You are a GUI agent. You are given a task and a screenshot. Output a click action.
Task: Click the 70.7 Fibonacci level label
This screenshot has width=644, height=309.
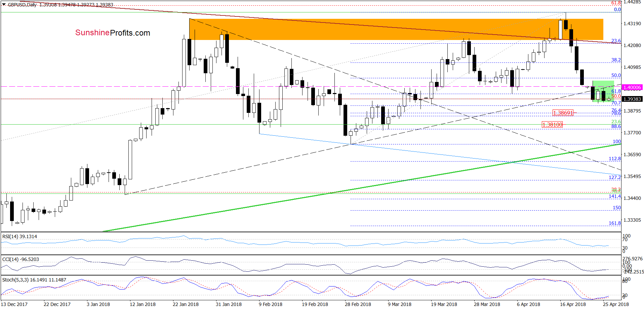pos(616,103)
